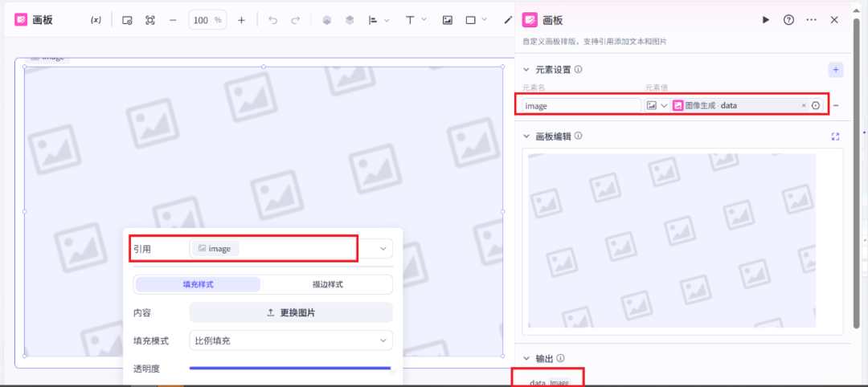
Task: Click info icon beside 输出
Action: [x=560, y=358]
